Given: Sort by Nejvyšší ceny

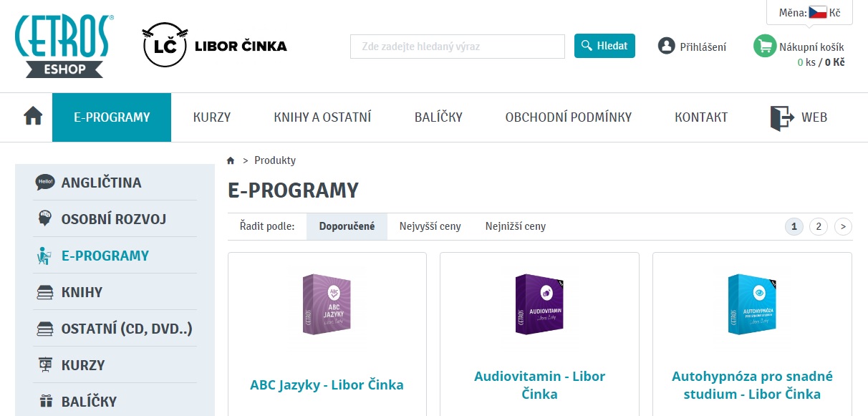Looking at the screenshot, I should click(430, 226).
